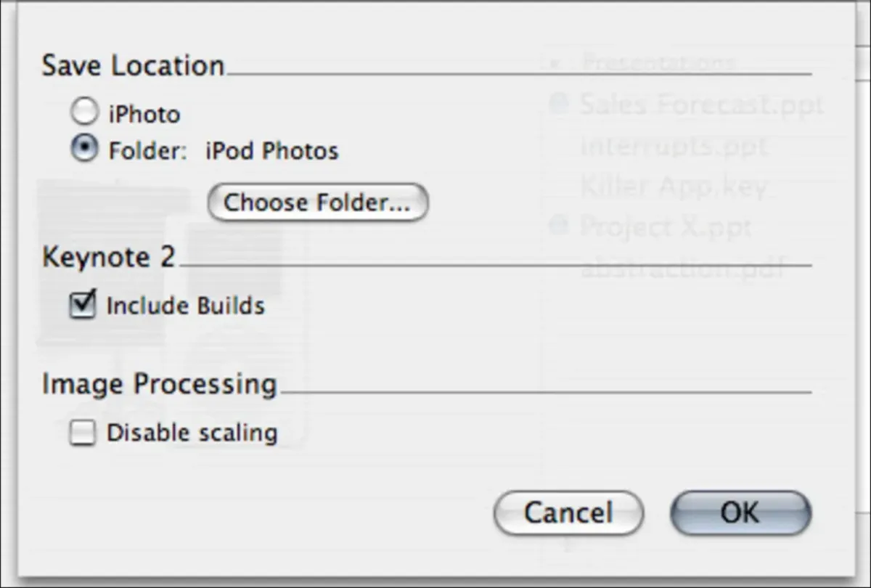The width and height of the screenshot is (871, 588).
Task: Select Killer App.key in background list
Action: pyautogui.click(x=674, y=187)
